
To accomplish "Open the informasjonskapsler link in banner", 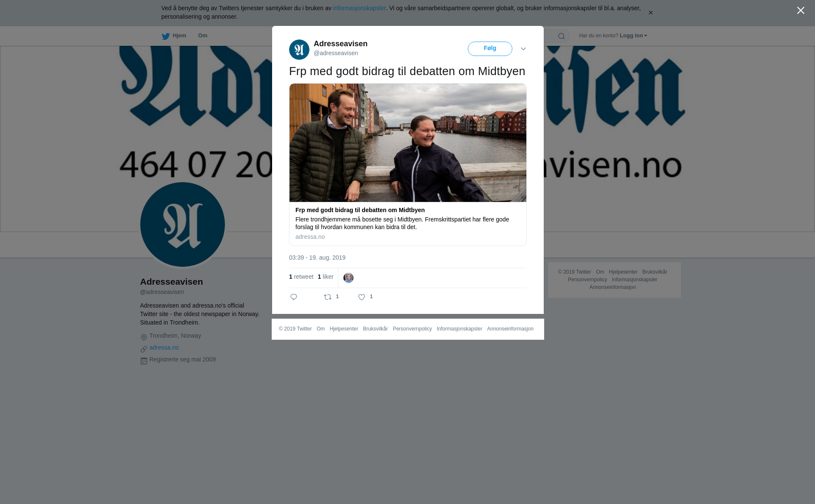I will (x=359, y=8).
